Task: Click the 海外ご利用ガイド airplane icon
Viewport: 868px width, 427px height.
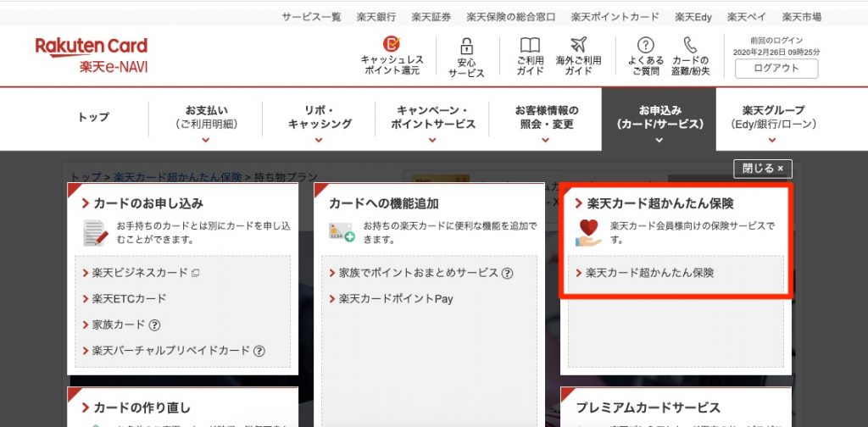Action: coord(578,45)
